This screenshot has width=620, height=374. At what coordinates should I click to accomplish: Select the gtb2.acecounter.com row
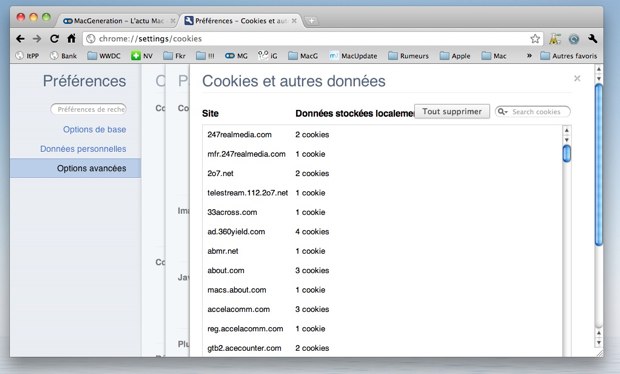[382, 348]
